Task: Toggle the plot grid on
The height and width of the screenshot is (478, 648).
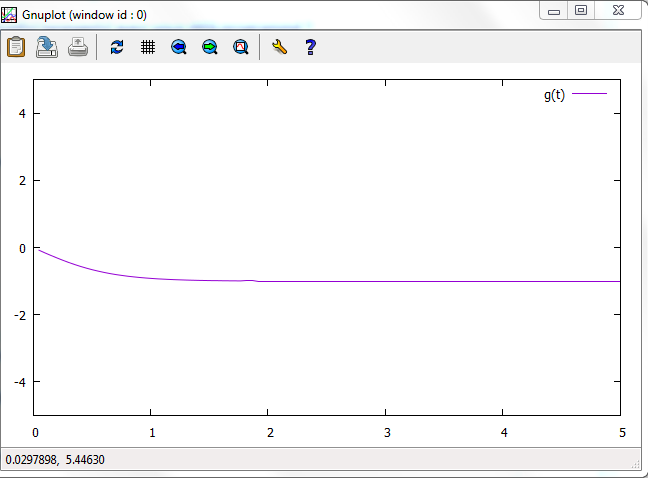Action: pyautogui.click(x=148, y=47)
